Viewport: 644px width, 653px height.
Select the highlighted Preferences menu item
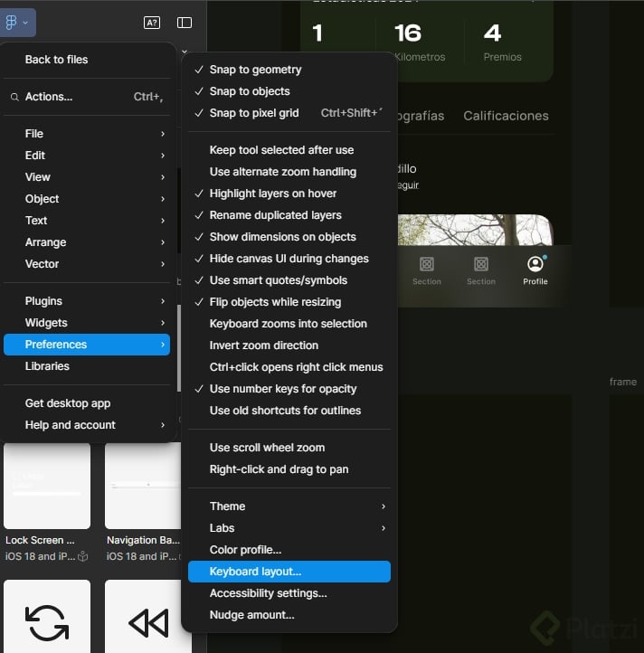pyautogui.click(x=87, y=345)
